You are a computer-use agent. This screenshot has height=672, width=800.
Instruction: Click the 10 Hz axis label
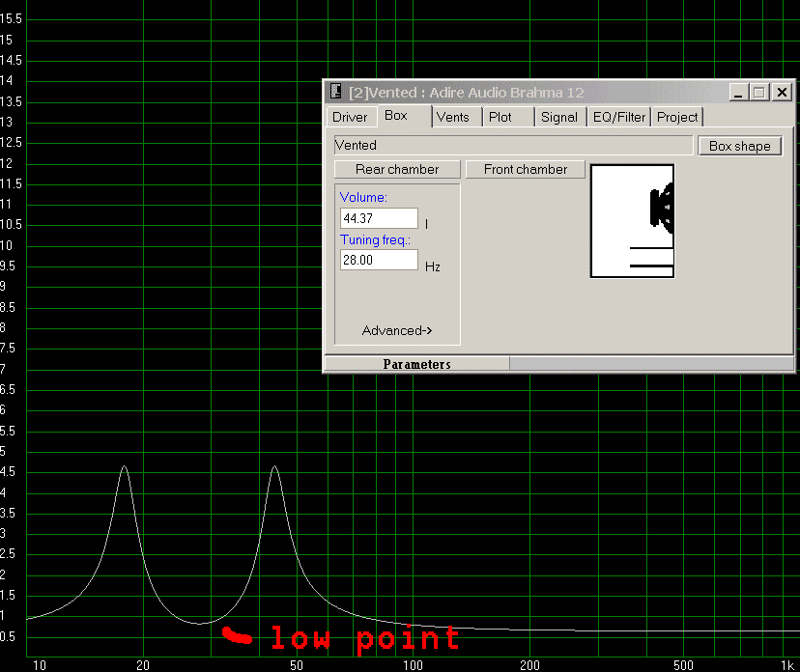click(40, 665)
